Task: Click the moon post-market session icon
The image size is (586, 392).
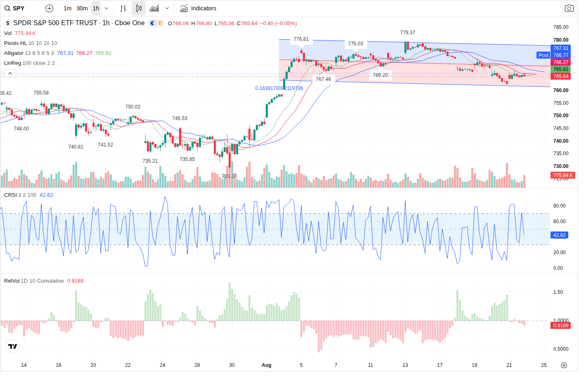Action: pyautogui.click(x=152, y=23)
